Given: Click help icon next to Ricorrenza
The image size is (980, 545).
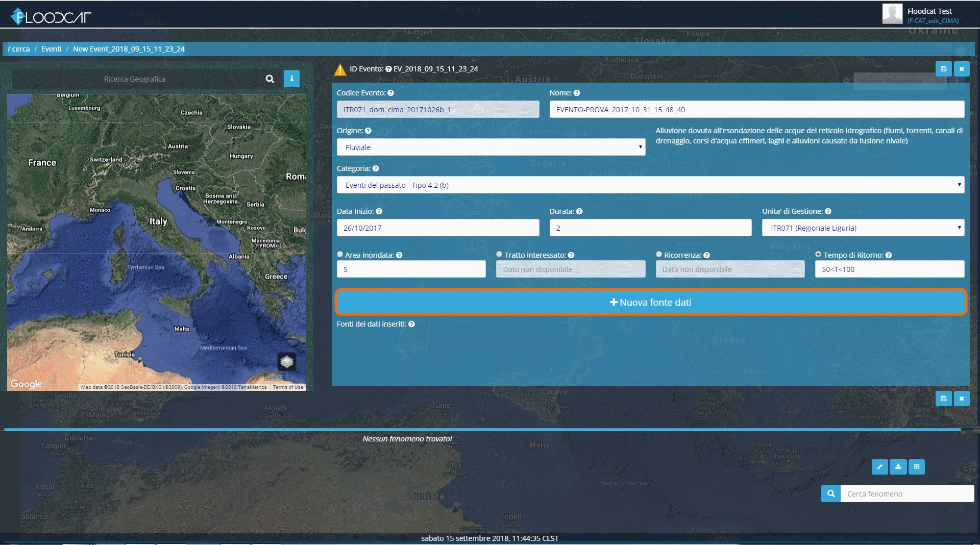Looking at the screenshot, I should 706,255.
